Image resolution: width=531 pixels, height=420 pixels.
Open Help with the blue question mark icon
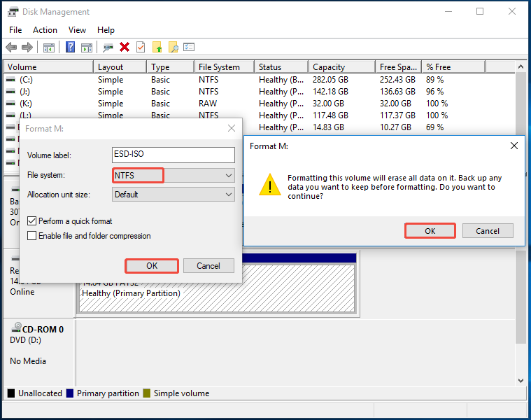[x=70, y=47]
